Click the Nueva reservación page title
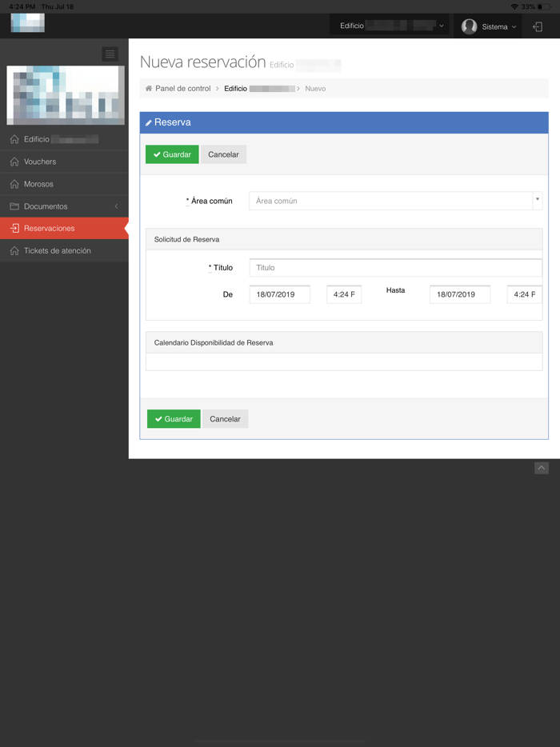Screen dimensions: 560x747 (202, 62)
